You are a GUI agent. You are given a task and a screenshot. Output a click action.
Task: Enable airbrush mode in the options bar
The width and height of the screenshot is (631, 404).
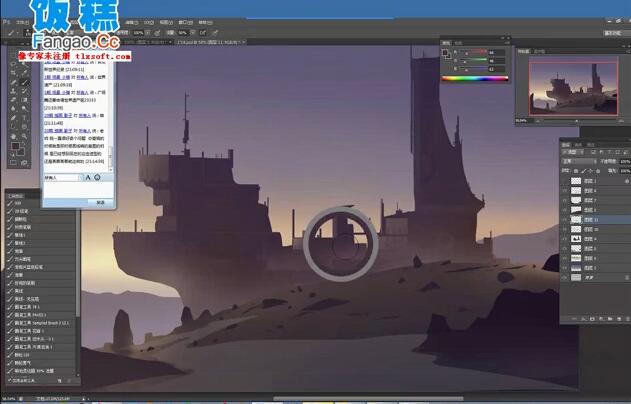point(202,33)
